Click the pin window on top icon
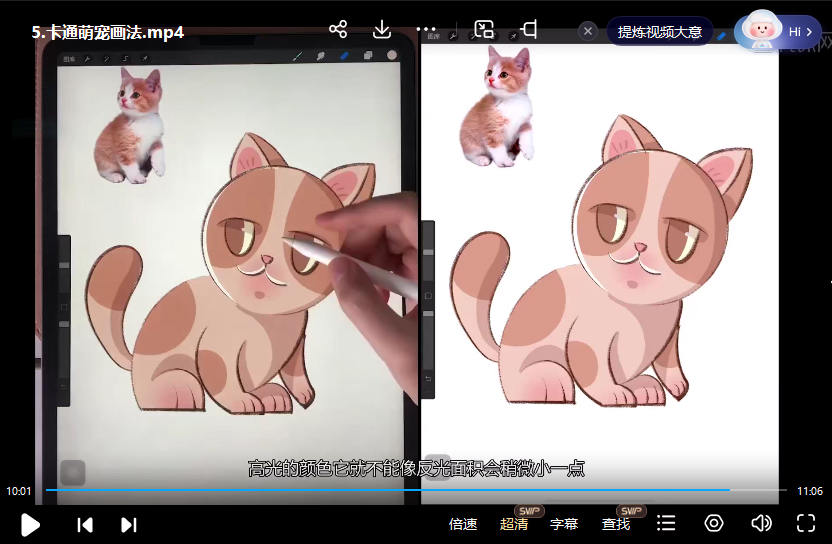Viewport: 832px width, 544px height. pyautogui.click(x=529, y=29)
